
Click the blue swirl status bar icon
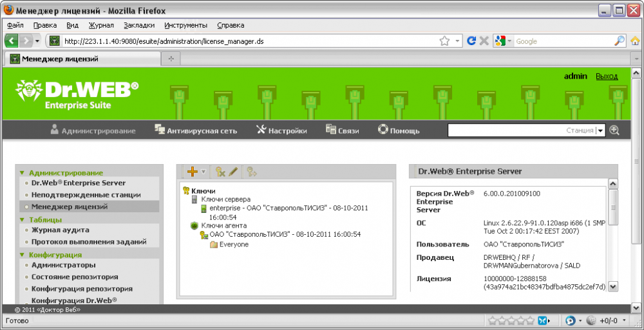pyautogui.click(x=570, y=320)
